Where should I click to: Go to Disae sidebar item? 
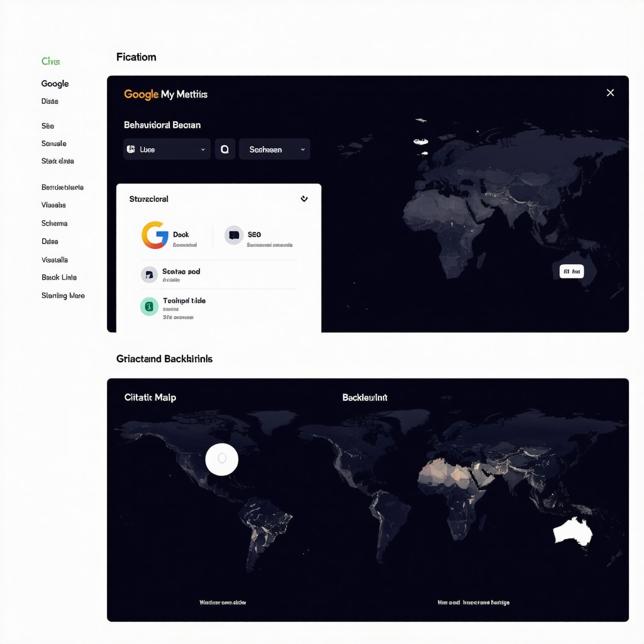(50, 101)
